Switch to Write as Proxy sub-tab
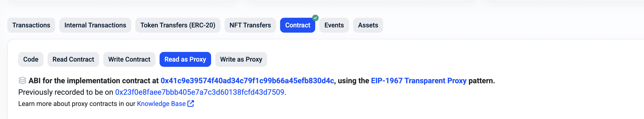Image resolution: width=644 pixels, height=119 pixels. pyautogui.click(x=241, y=59)
